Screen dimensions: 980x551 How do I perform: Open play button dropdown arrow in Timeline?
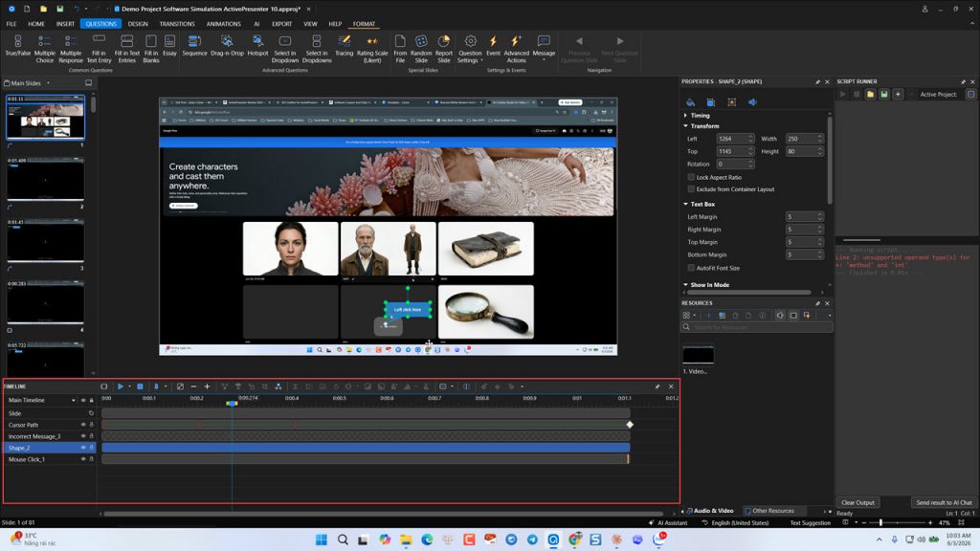click(x=129, y=386)
